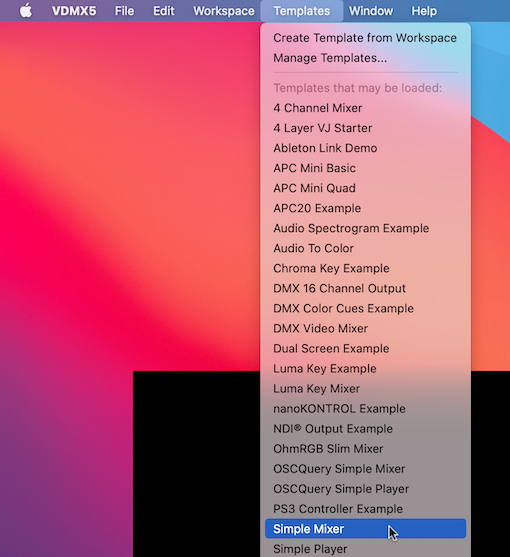Load the Dual Screen Example template
The width and height of the screenshot is (510, 557).
pyautogui.click(x=365, y=348)
